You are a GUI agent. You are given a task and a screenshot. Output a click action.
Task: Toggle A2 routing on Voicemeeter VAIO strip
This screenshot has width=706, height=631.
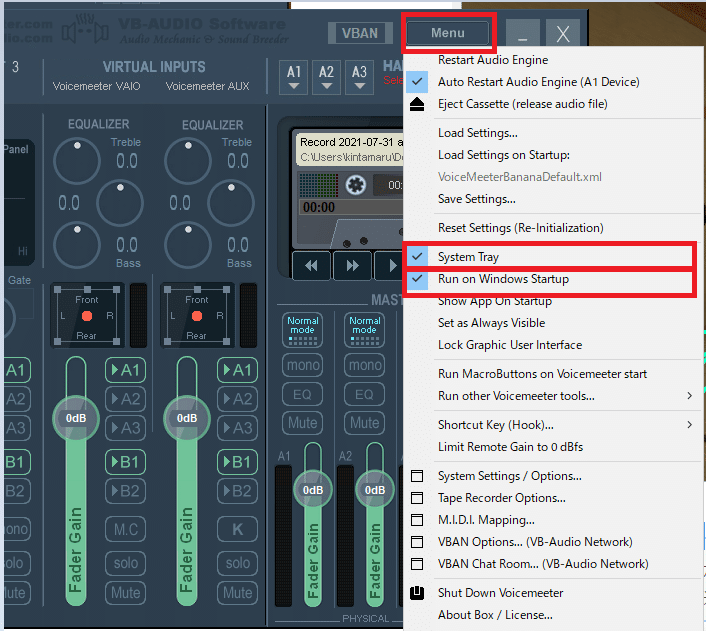125,399
